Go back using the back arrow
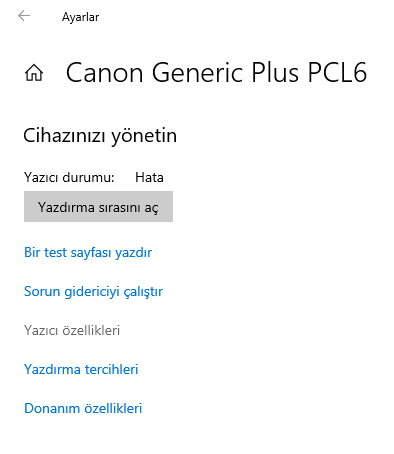Viewport: 394px width, 454px height. coord(24,16)
